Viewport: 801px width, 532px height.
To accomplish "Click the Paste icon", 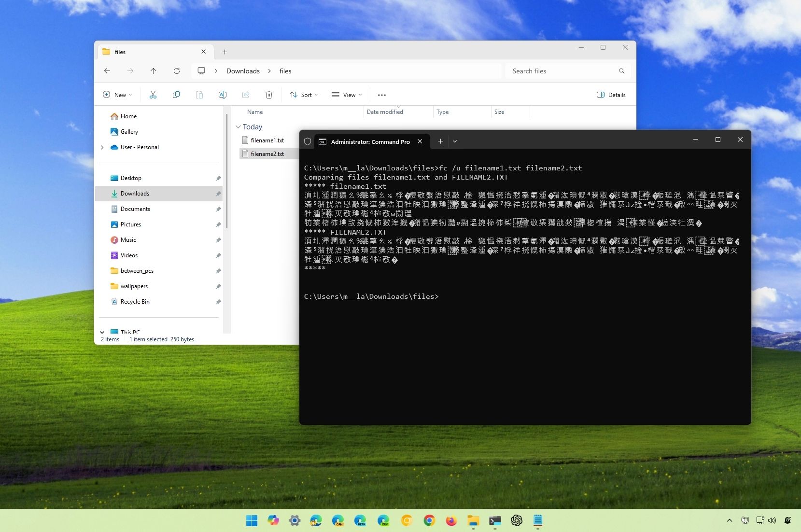I will [x=199, y=95].
